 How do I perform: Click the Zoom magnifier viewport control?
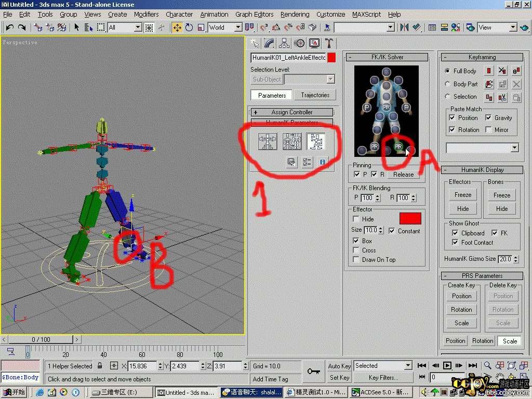pos(487,365)
